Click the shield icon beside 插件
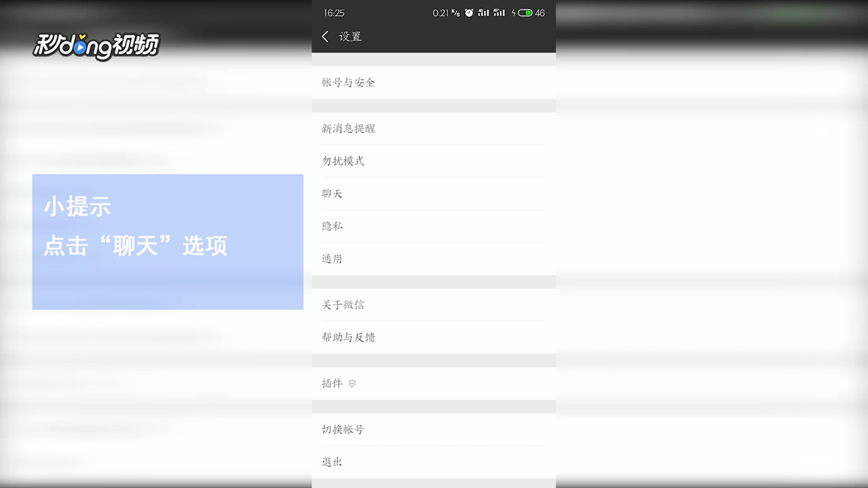This screenshot has height=488, width=868. point(352,384)
